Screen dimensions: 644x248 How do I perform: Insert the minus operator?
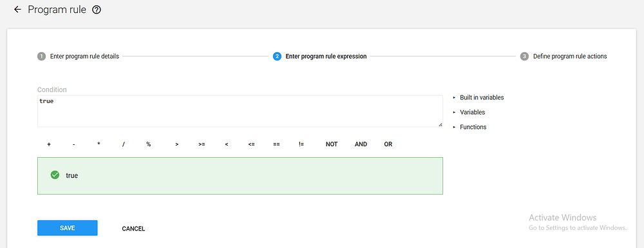[x=73, y=144]
